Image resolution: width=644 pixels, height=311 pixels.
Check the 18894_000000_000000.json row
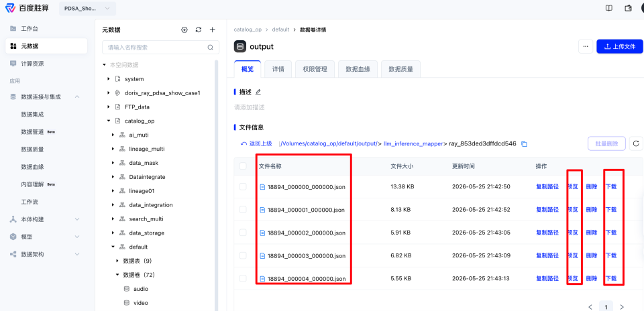[x=243, y=187]
